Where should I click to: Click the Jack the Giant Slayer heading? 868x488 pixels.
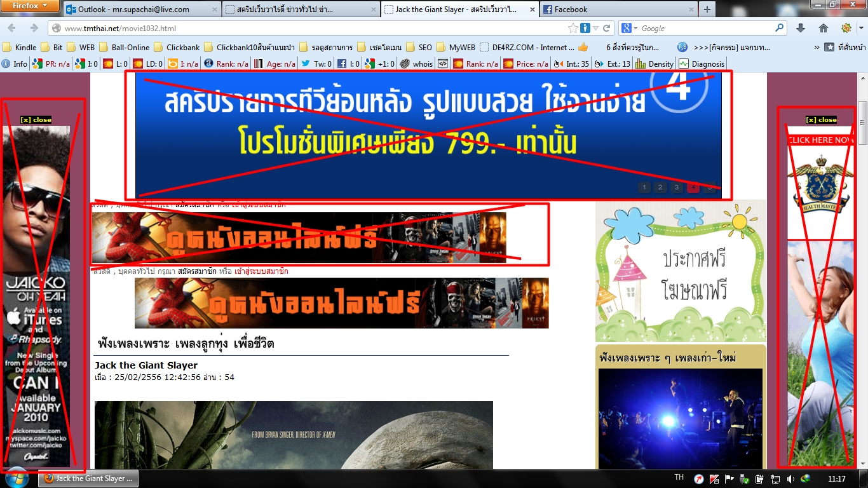[146, 365]
